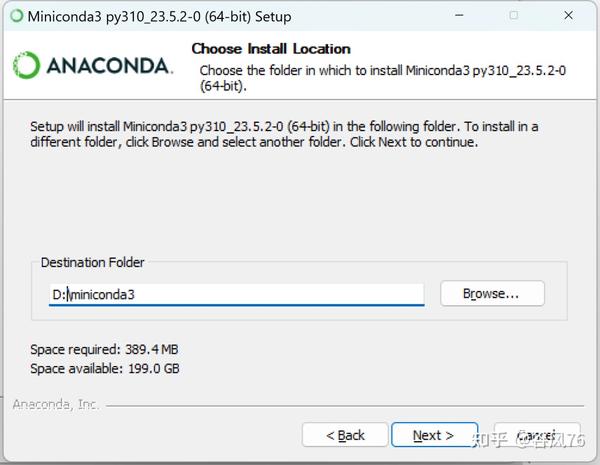Viewport: 600px width, 465px height.
Task: Click the setup instructions paragraph
Action: click(284, 134)
